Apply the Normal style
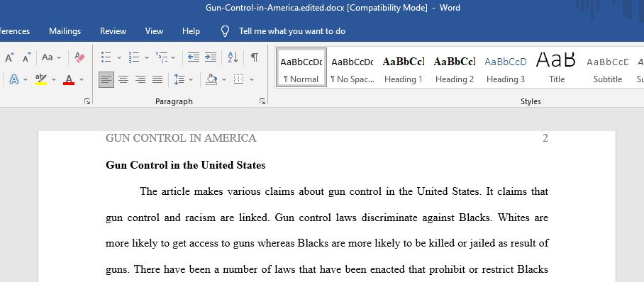The width and height of the screenshot is (644, 282). 301,68
